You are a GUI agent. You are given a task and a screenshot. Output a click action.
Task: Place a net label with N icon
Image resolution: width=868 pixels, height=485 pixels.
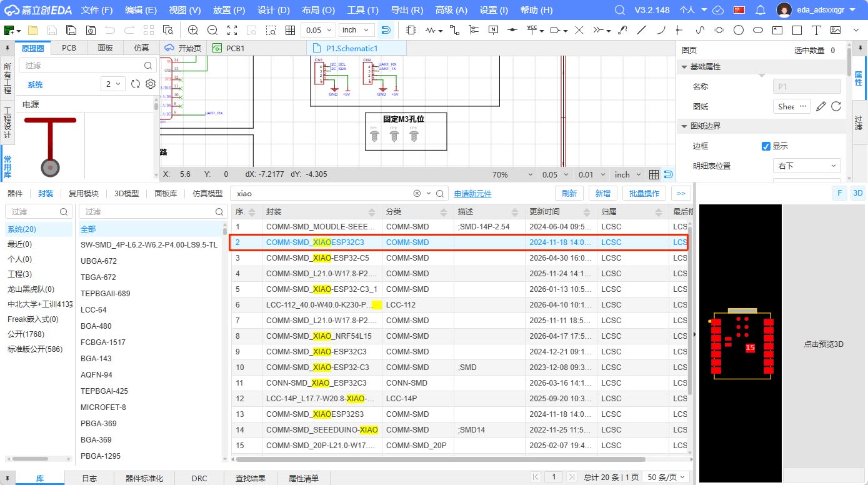pyautogui.click(x=493, y=30)
